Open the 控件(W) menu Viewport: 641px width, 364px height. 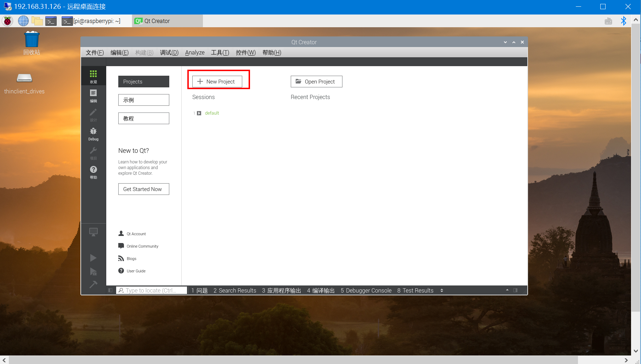coord(245,52)
